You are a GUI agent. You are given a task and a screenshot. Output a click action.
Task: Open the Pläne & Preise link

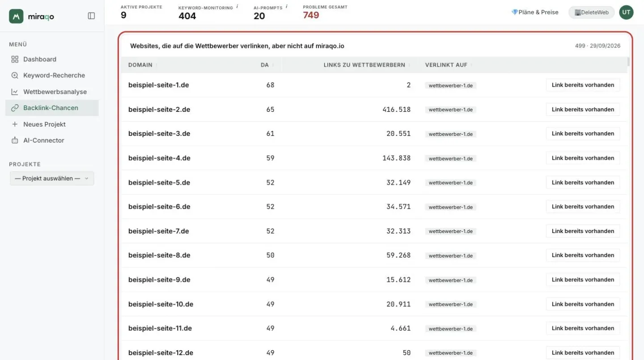click(x=535, y=12)
